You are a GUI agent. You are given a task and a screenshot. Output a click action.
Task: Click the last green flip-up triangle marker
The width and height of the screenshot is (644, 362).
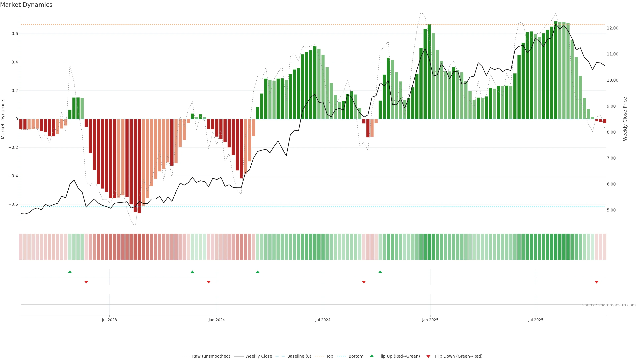380,272
